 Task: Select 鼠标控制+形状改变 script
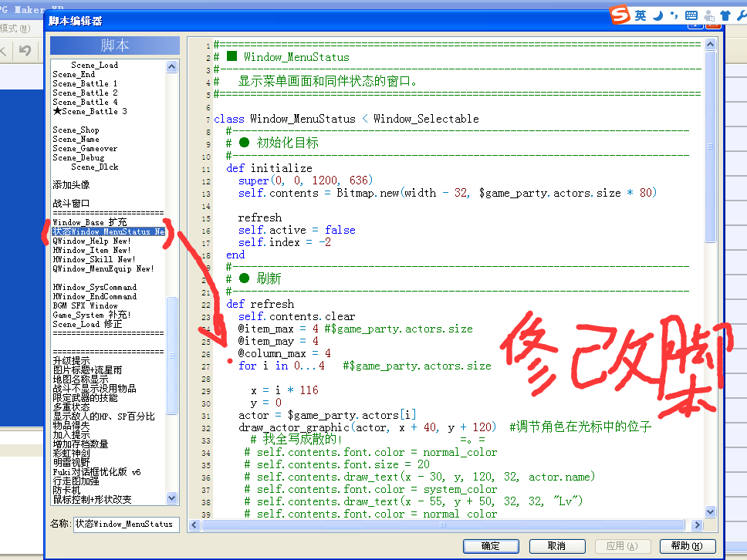point(92,500)
